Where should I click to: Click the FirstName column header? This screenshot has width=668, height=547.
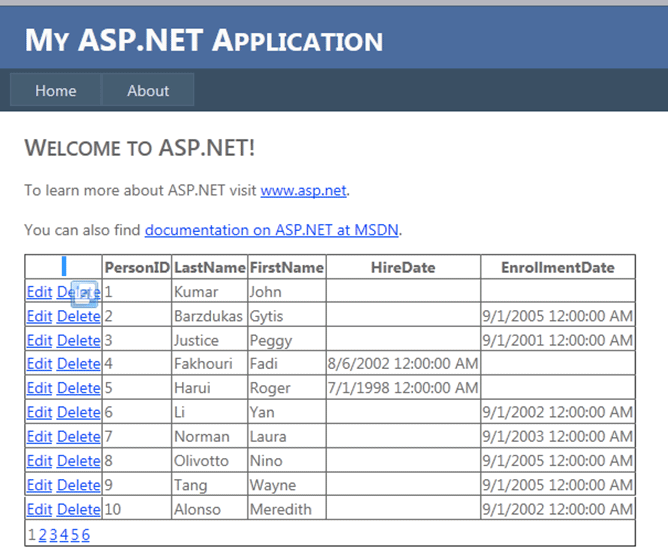point(287,267)
